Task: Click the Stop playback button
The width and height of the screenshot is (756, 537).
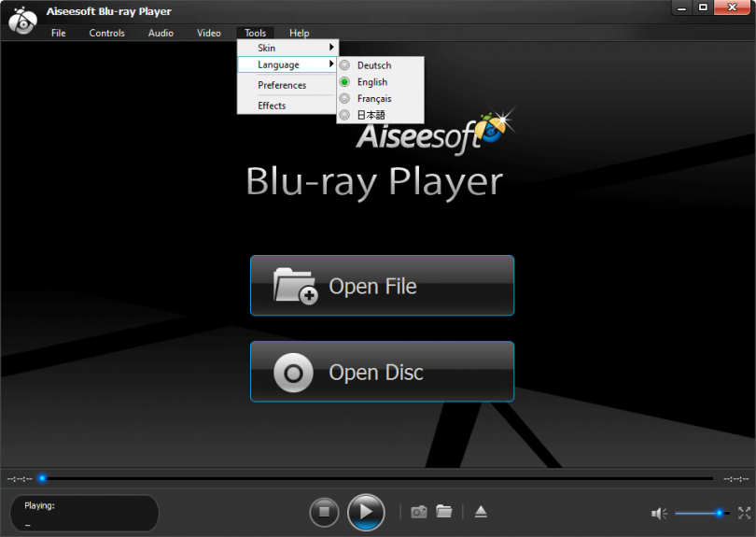Action: click(x=324, y=512)
